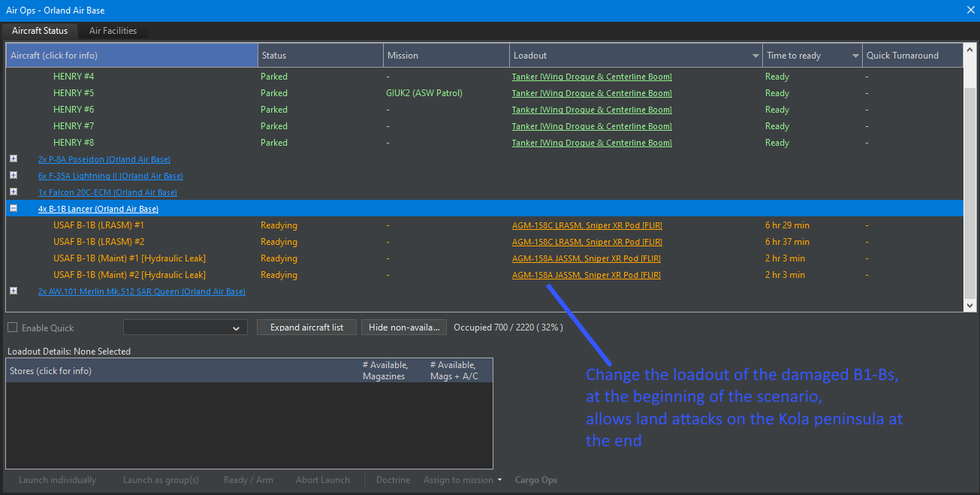Select the HENRY #4 aircraft row
Image resolution: width=980 pixels, height=495 pixels.
(484, 77)
